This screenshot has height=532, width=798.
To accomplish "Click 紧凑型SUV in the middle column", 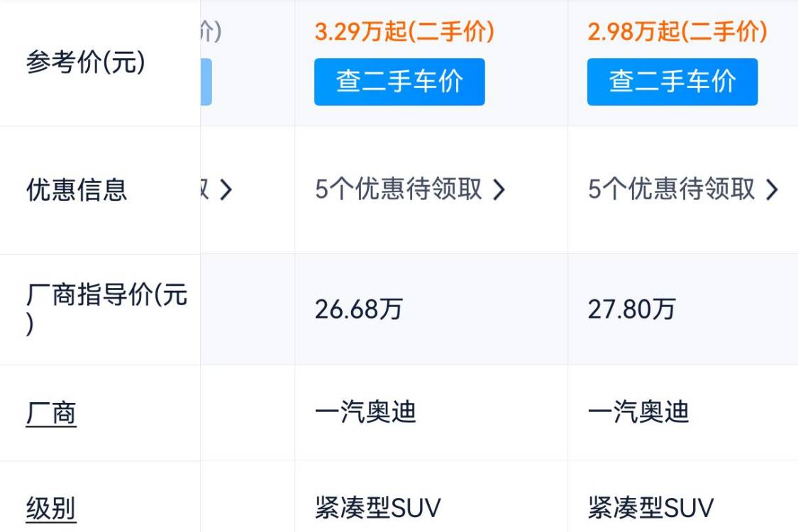I will (377, 508).
